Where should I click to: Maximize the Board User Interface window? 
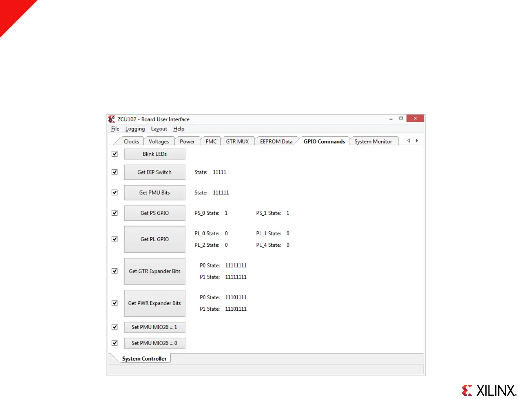click(x=401, y=119)
